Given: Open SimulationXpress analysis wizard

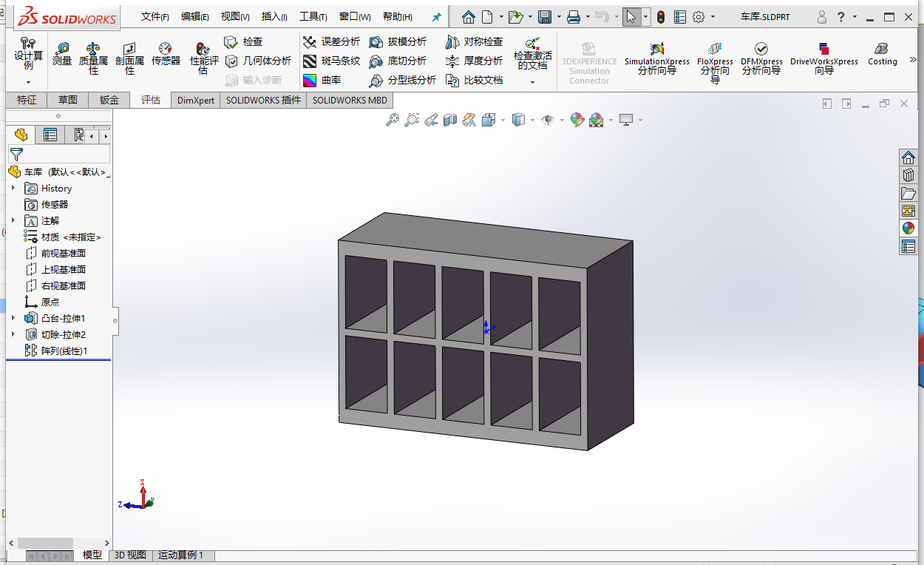Looking at the screenshot, I should click(656, 58).
